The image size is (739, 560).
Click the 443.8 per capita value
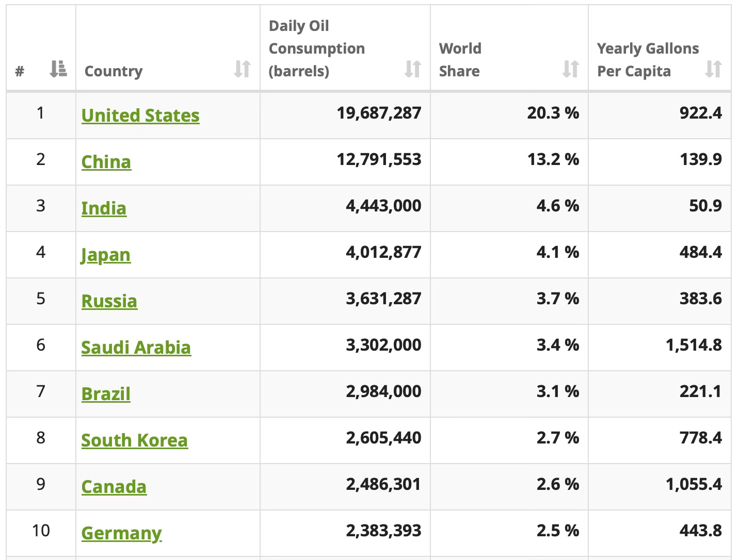coord(701,531)
